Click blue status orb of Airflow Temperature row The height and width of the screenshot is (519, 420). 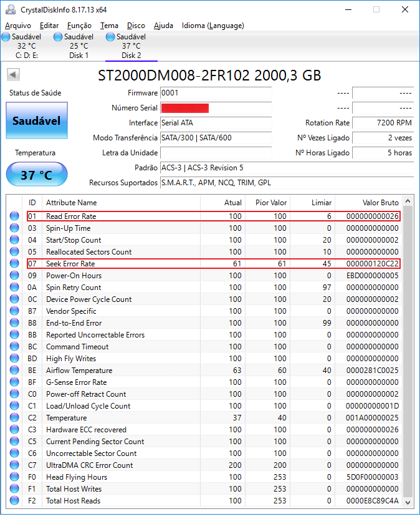tap(14, 370)
